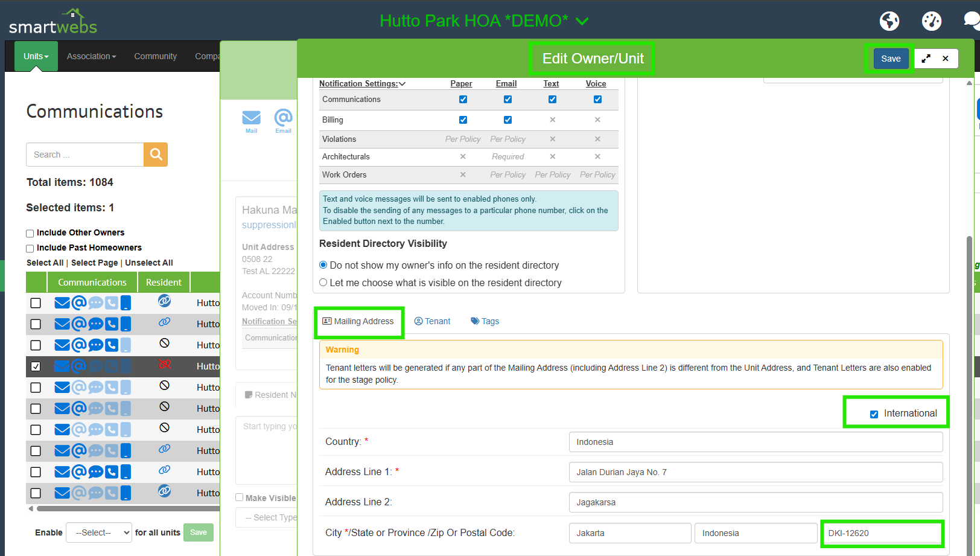Click the Email @ icon
The width and height of the screenshot is (980, 556).
pyautogui.click(x=283, y=118)
